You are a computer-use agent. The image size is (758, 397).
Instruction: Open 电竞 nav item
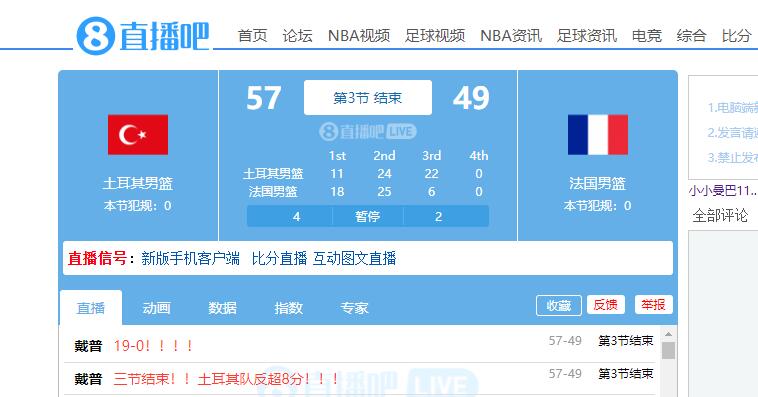[647, 35]
